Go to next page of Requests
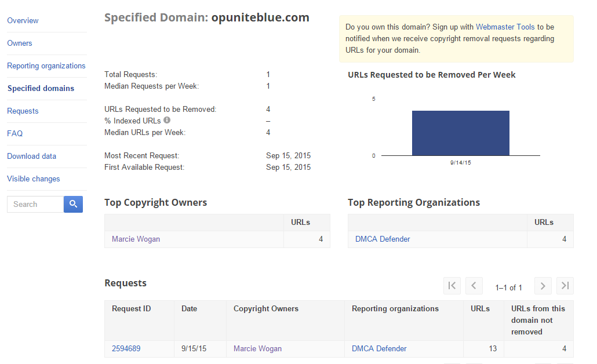This screenshot has width=597, height=364. (x=543, y=286)
